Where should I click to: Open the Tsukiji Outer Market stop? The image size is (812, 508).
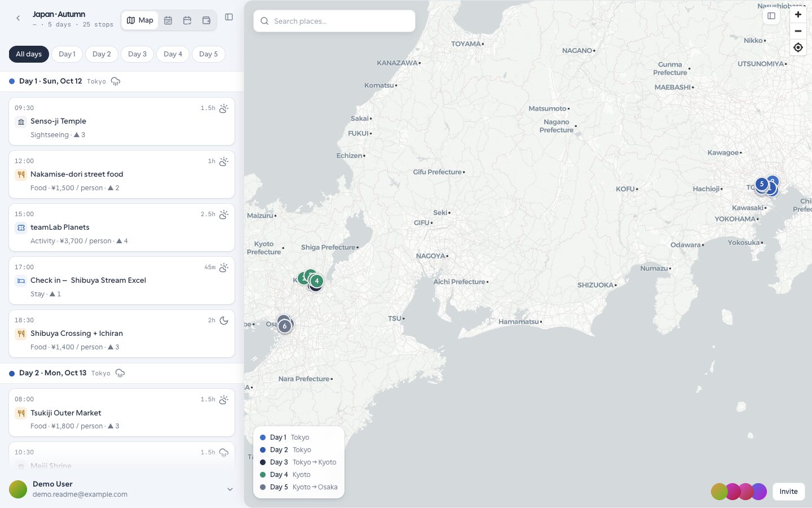122,413
